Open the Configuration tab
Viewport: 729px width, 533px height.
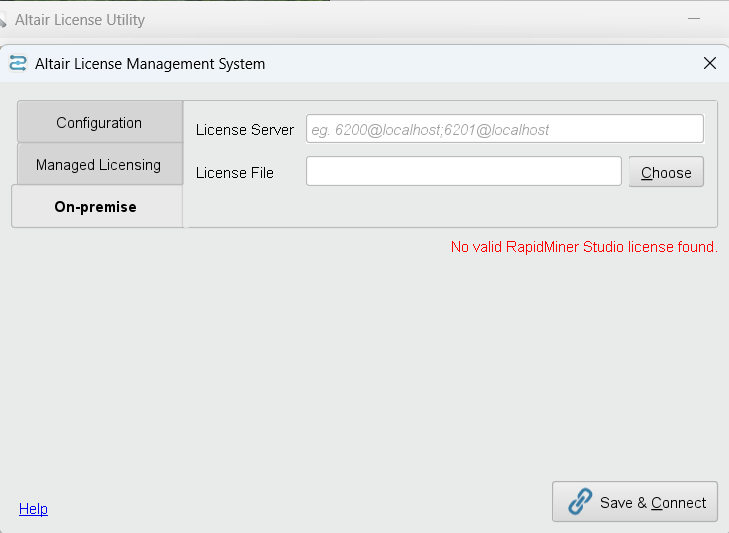(x=99, y=122)
